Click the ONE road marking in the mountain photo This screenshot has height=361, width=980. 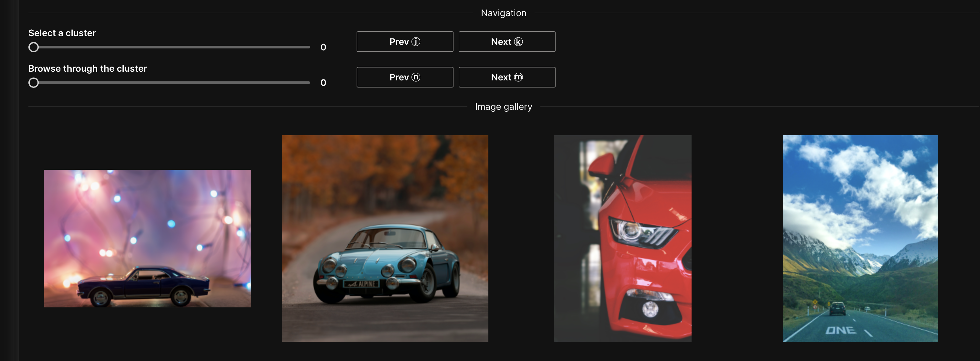tap(840, 330)
